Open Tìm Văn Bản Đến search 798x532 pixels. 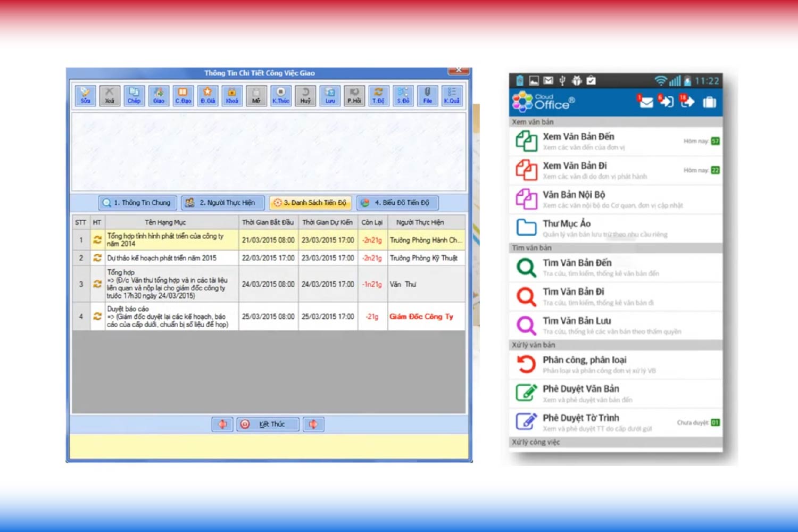coord(616,268)
